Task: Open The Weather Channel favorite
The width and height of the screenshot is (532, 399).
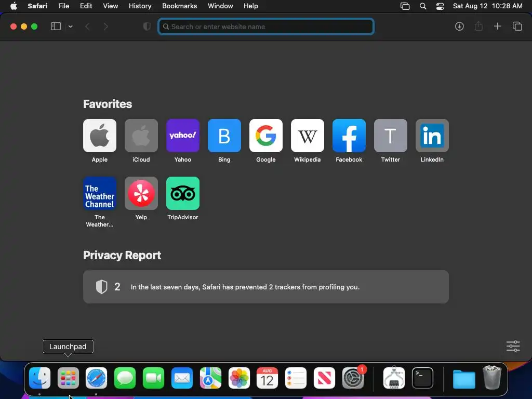Action: click(99, 193)
